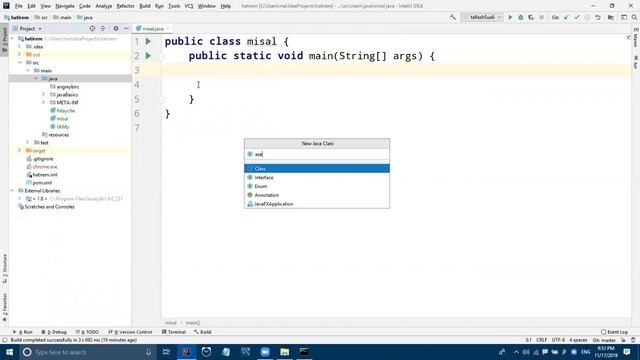The image size is (640, 360).
Task: Open the Edit menu
Action: pos(31,6)
